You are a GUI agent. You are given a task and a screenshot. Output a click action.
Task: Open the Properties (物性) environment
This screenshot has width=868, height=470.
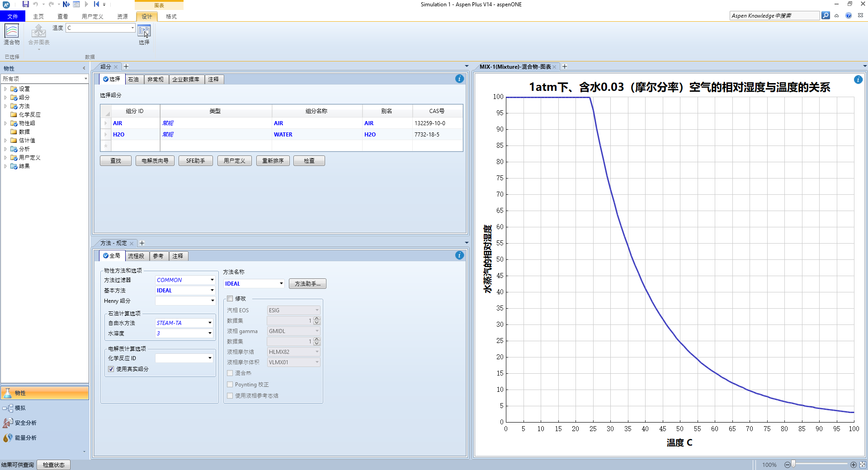45,393
